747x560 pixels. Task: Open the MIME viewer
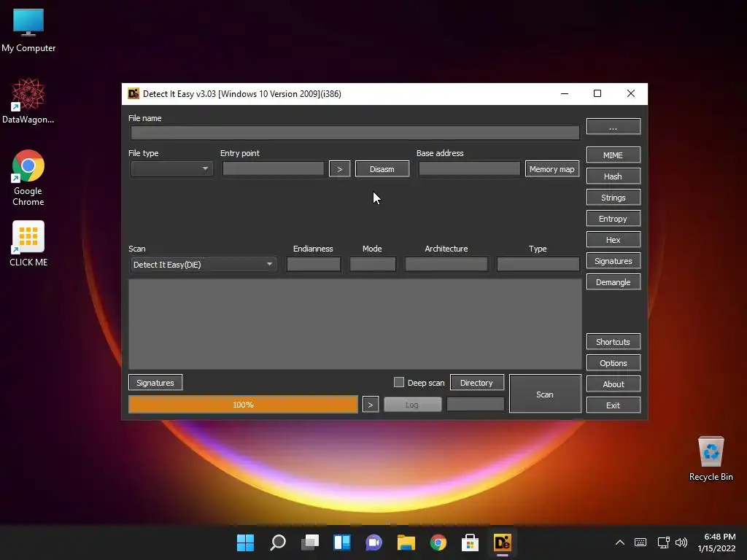(613, 155)
